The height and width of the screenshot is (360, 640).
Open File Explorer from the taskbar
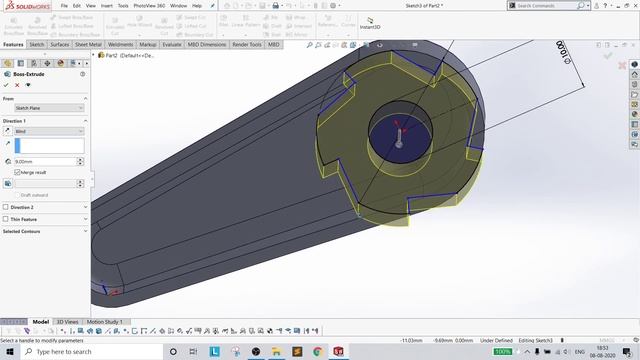[x=276, y=351]
